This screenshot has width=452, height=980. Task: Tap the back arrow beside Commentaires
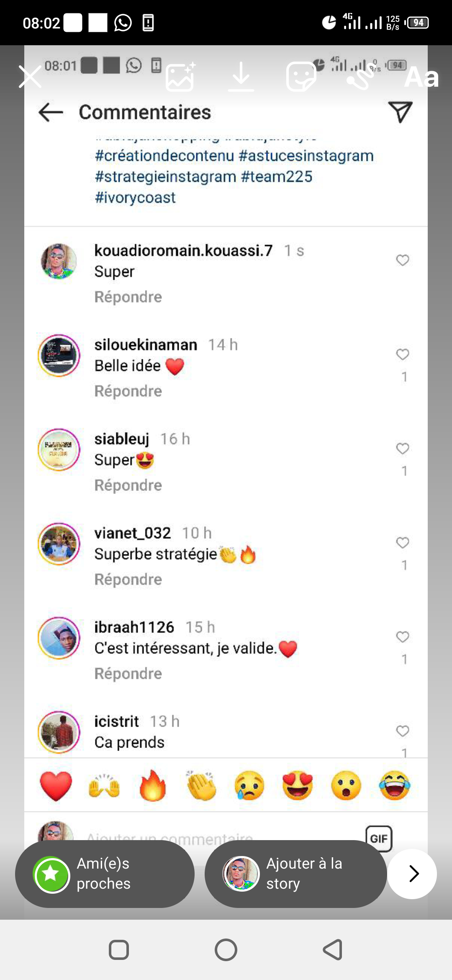click(x=51, y=112)
